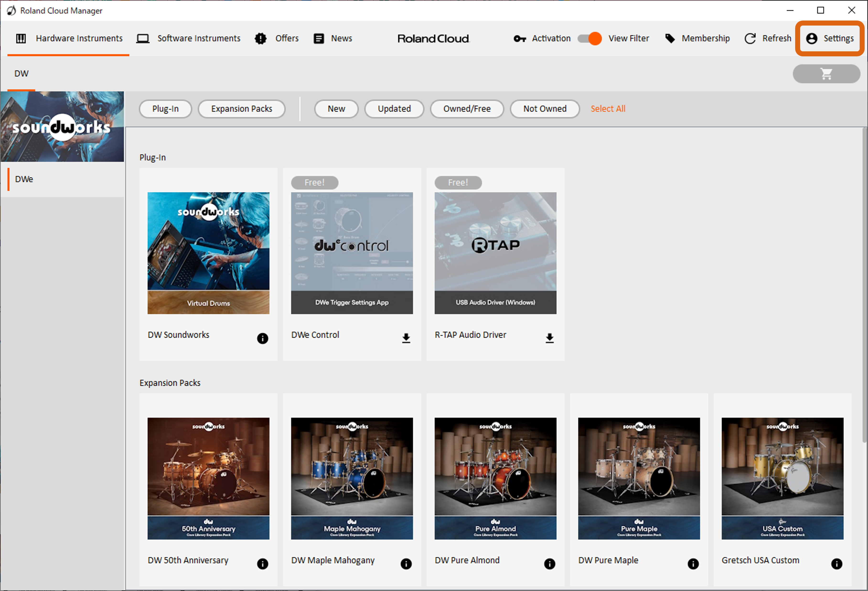Click the shopping cart button

[826, 74]
